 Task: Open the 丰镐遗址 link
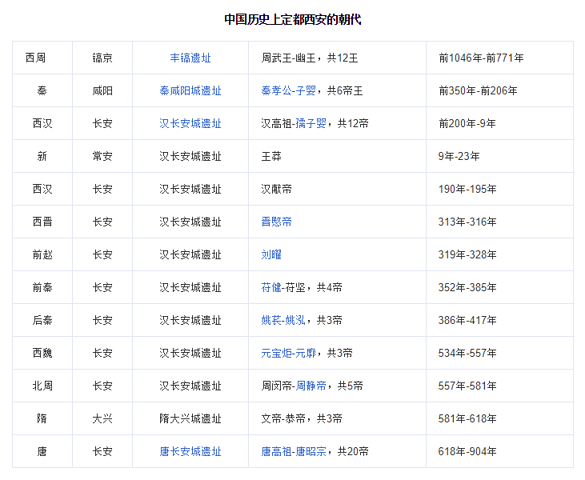(190, 58)
